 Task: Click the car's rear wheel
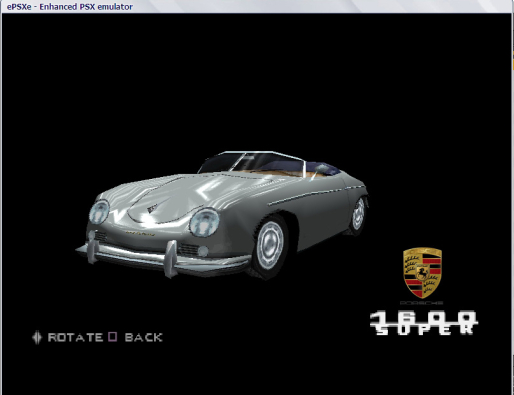point(358,216)
